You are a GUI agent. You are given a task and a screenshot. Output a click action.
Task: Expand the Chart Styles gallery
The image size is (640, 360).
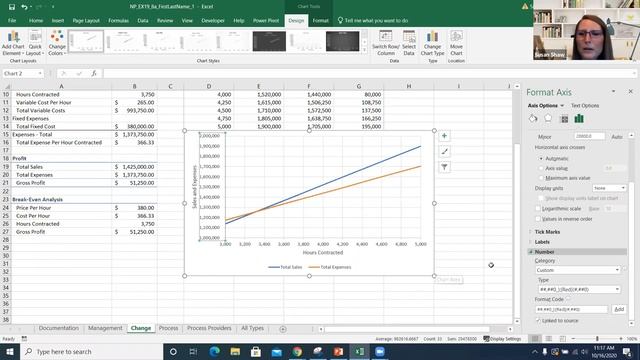point(364,50)
